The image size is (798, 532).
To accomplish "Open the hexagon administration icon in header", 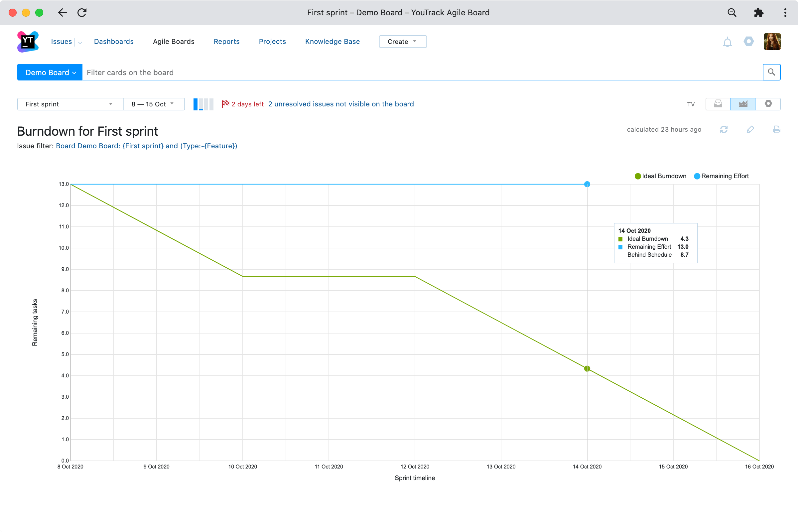I will click(748, 41).
